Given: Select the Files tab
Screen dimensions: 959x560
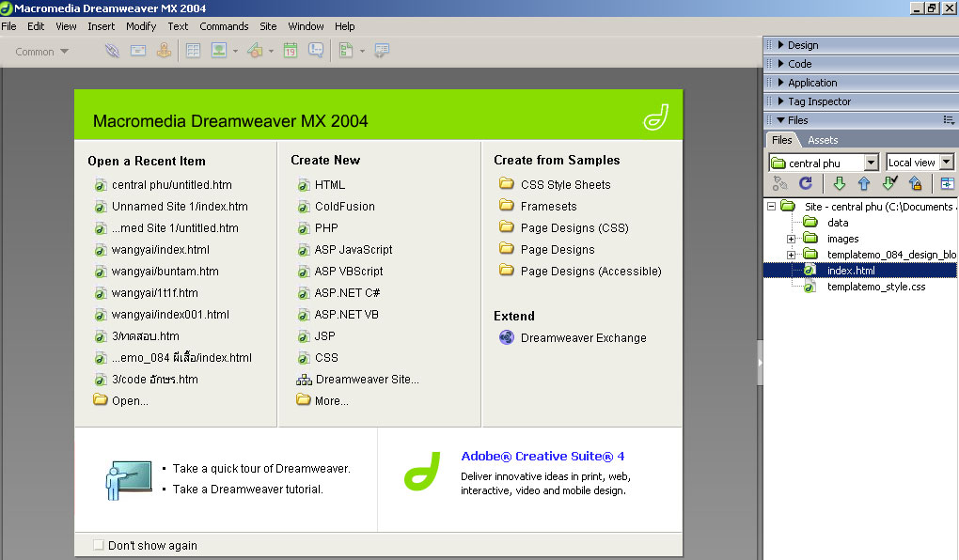Looking at the screenshot, I should pyautogui.click(x=781, y=140).
